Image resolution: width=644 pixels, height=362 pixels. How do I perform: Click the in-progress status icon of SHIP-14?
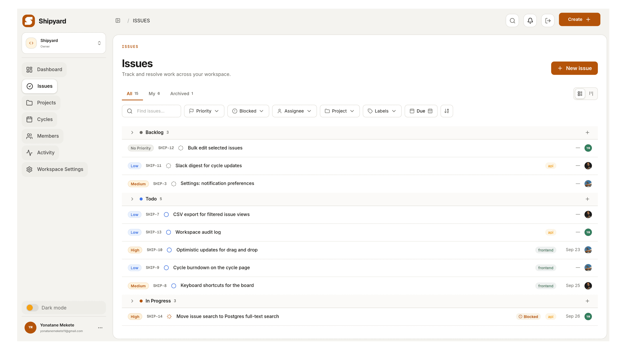(169, 316)
